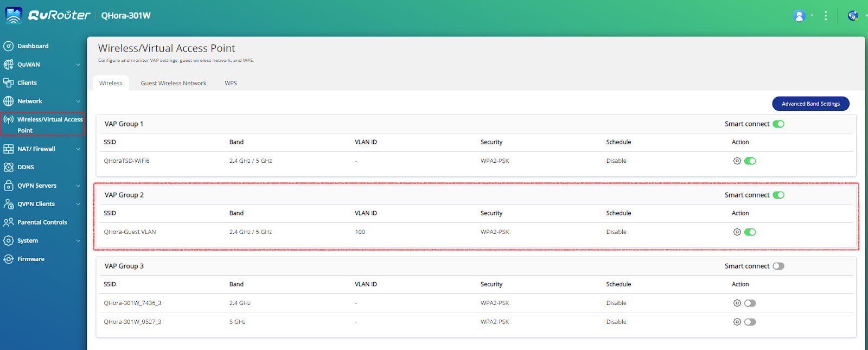Click the Dashboard icon in sidebar
The width and height of the screenshot is (868, 350).
tap(9, 46)
